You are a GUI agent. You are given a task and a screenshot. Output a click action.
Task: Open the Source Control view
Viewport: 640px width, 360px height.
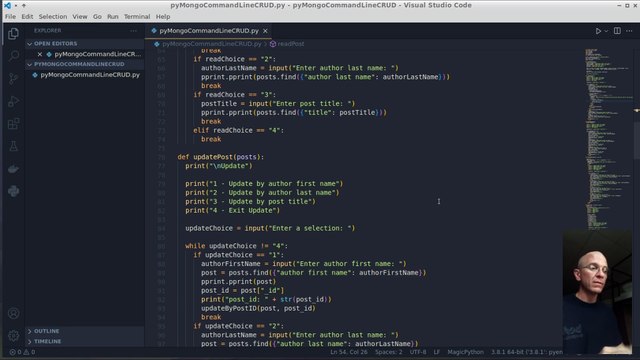(x=13, y=78)
